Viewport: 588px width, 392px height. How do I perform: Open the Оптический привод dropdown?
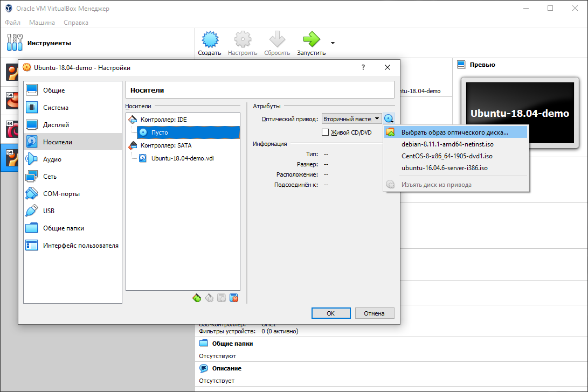coord(352,119)
